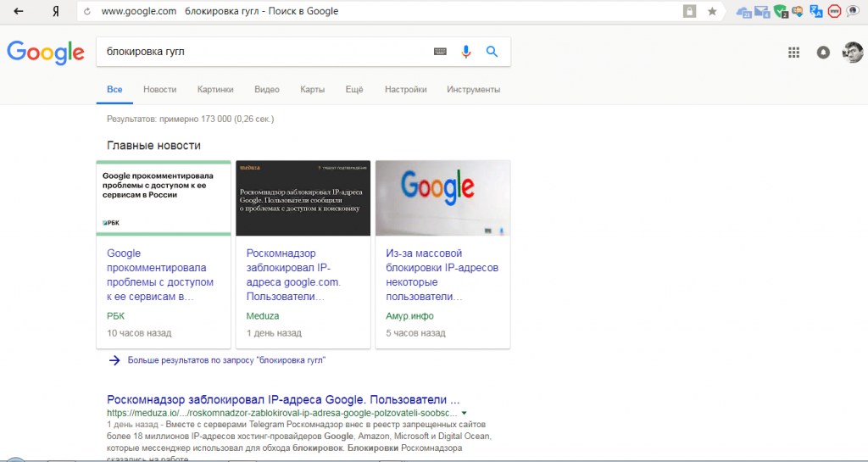Open the download helper extension icon
This screenshot has height=462, width=868.
tap(798, 11)
